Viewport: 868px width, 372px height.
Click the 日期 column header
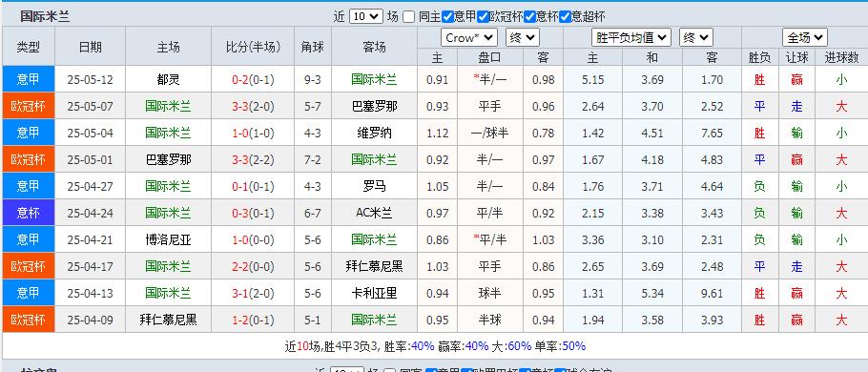(x=91, y=47)
